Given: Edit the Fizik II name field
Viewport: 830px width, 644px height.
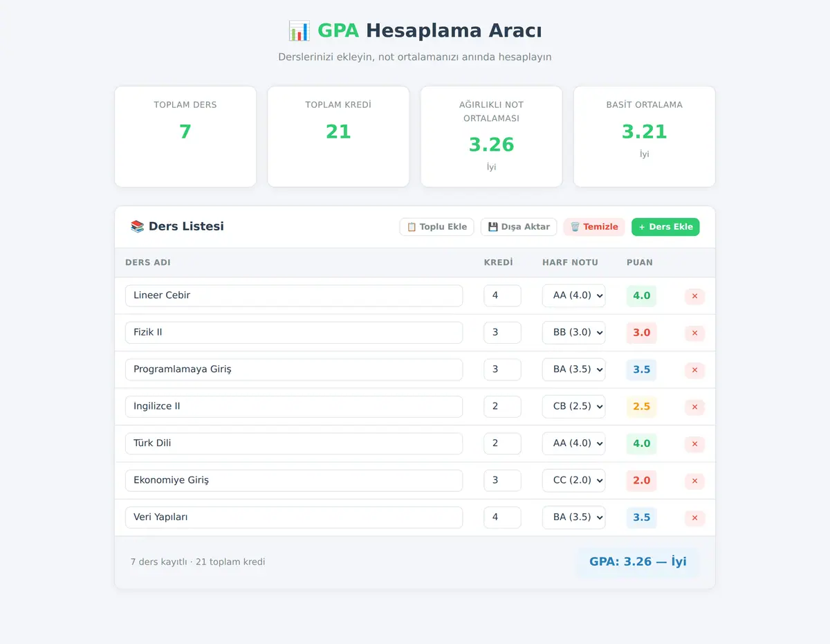Looking at the screenshot, I should click(294, 333).
